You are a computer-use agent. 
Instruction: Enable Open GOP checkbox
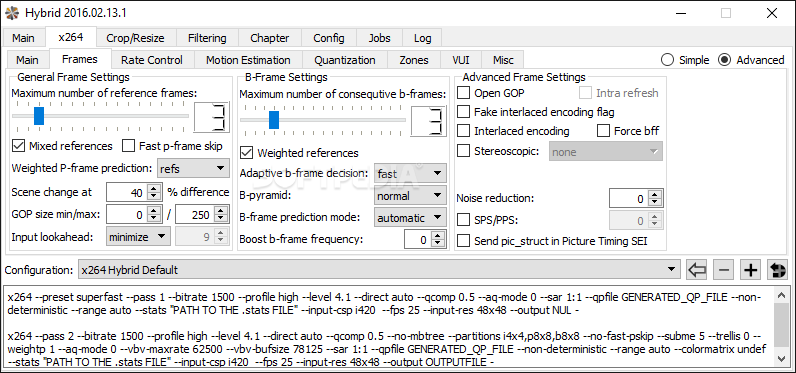pos(463,93)
